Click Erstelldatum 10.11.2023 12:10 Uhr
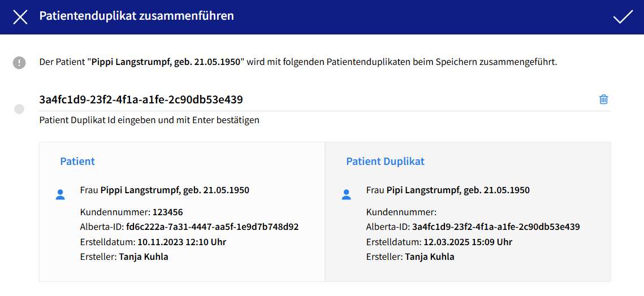The height and width of the screenshot is (296, 644). [153, 242]
